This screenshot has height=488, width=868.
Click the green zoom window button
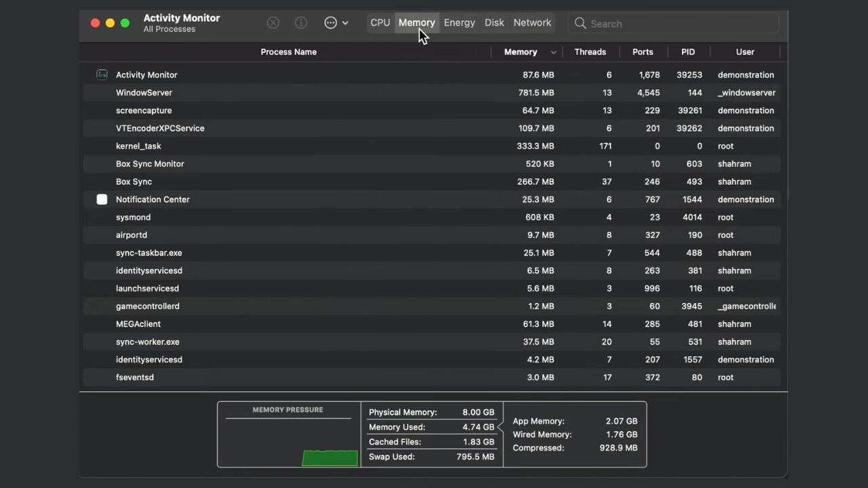(125, 23)
